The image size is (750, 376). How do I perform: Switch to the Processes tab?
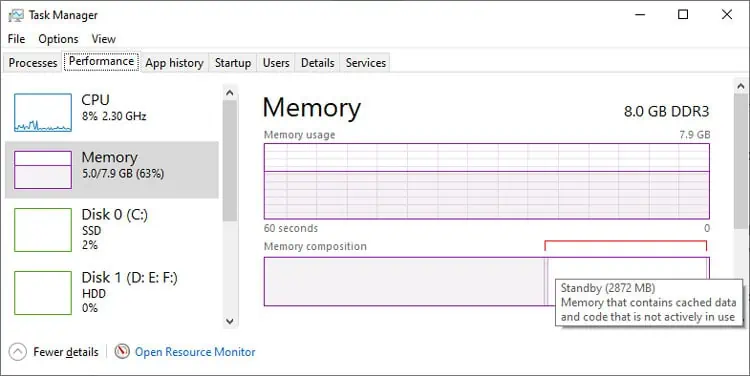(33, 63)
